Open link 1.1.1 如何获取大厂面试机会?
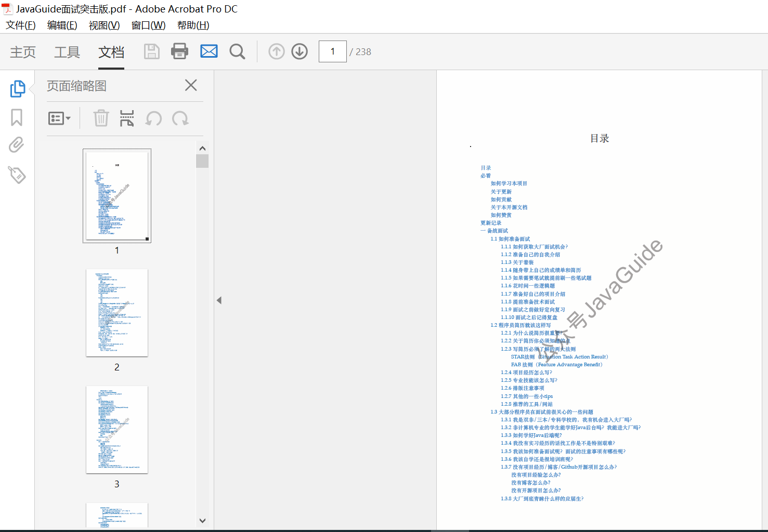The height and width of the screenshot is (532, 768). pos(534,247)
